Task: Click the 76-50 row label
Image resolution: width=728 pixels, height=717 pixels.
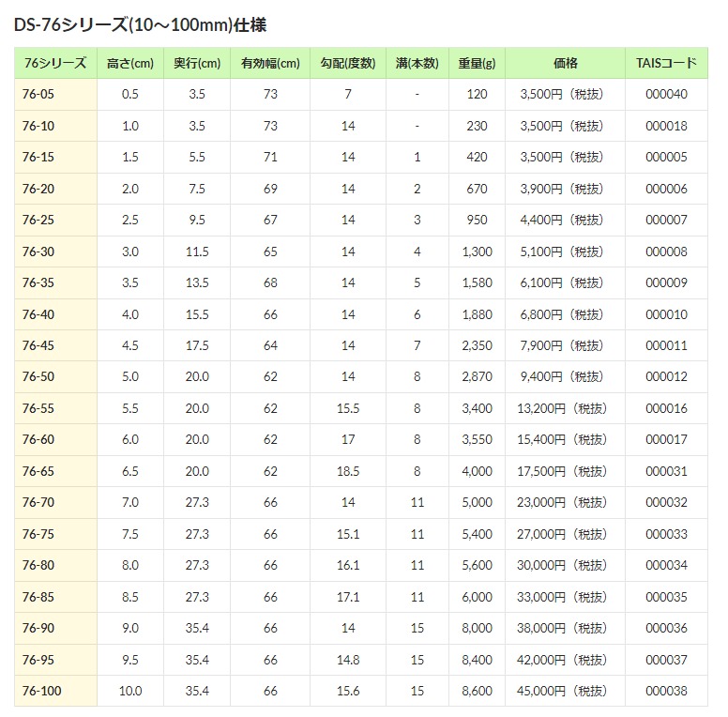Action: [x=38, y=376]
